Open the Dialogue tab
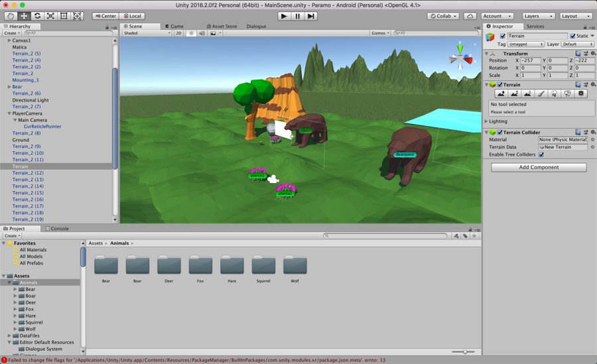The width and height of the screenshot is (597, 364). (256, 27)
